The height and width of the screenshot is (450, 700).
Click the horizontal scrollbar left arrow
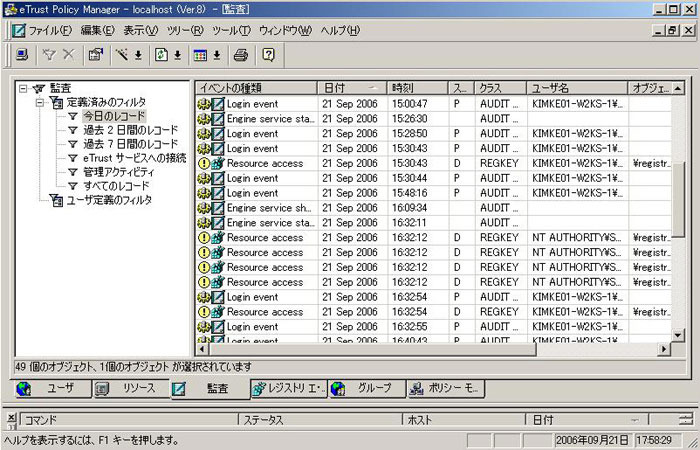(x=202, y=349)
